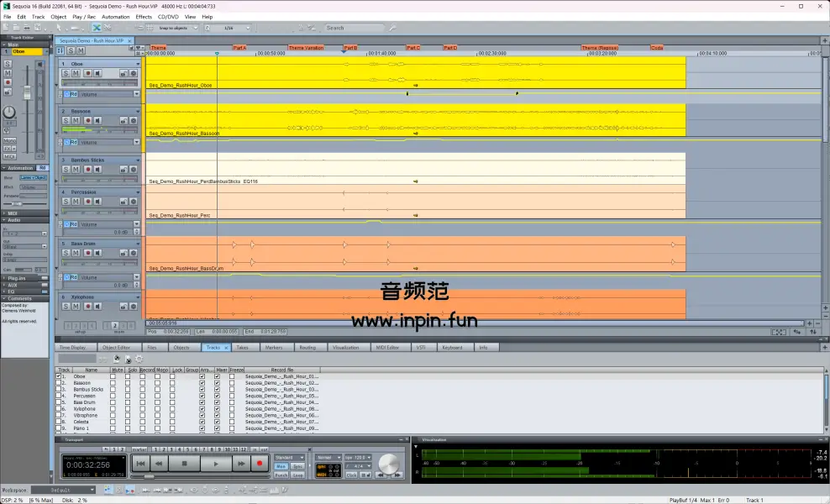Open the Oboe track name dropdown arrow
Viewport: 830px width, 504px height.
[x=138, y=64]
